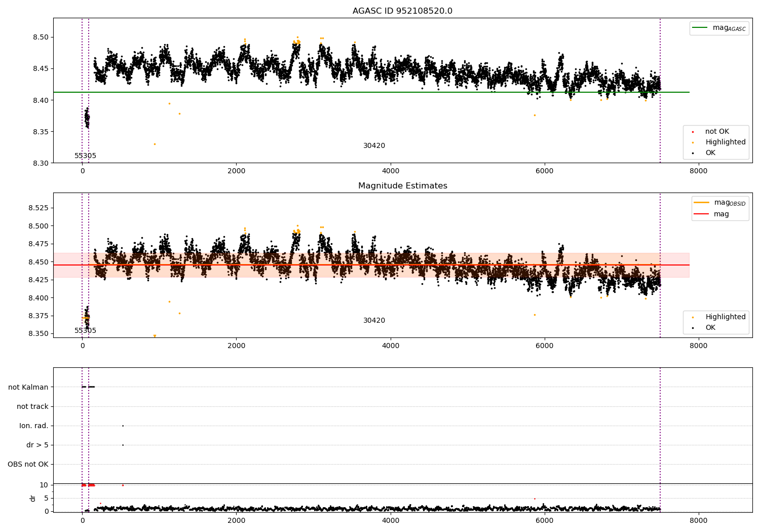Click '30420' annotation in Magnitude Estimates plot
The width and height of the screenshot is (760, 532).
(374, 321)
